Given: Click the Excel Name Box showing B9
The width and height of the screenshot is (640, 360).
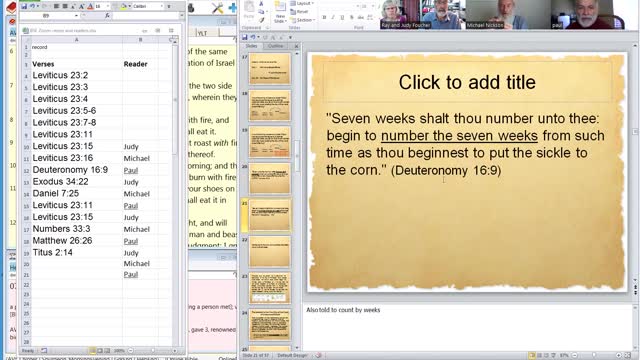Looking at the screenshot, I should (x=49, y=16).
